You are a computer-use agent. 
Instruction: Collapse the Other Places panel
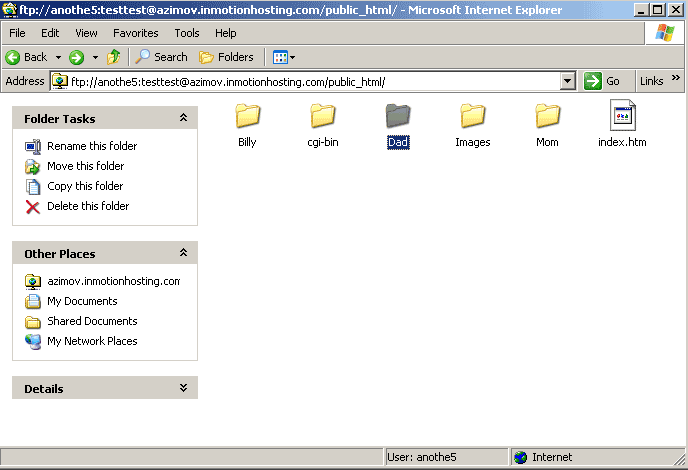(183, 254)
